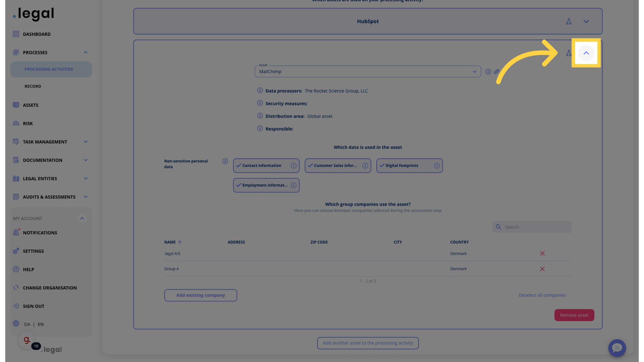644x362 pixels.
Task: Click info icon for Non-sensitive personal data
Action: pos(225,161)
